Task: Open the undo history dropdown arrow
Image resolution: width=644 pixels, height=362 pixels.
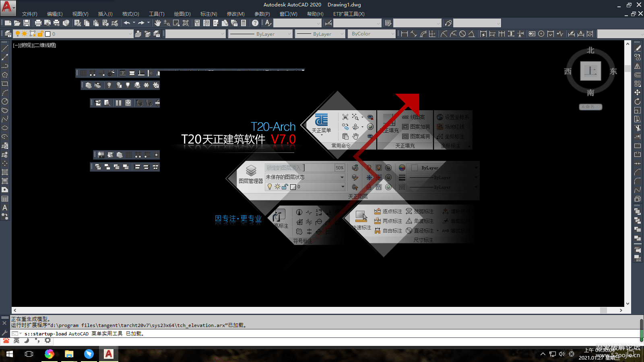Action: click(134, 23)
